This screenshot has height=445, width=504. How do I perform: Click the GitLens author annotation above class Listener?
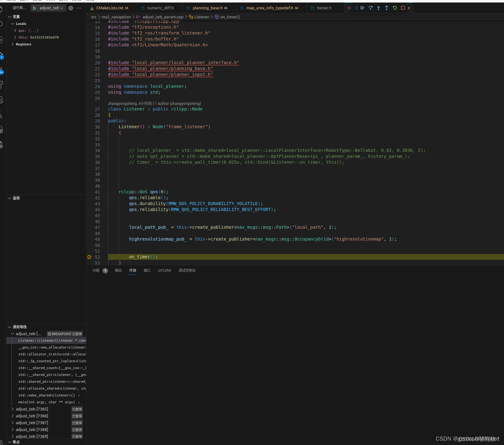(x=155, y=104)
